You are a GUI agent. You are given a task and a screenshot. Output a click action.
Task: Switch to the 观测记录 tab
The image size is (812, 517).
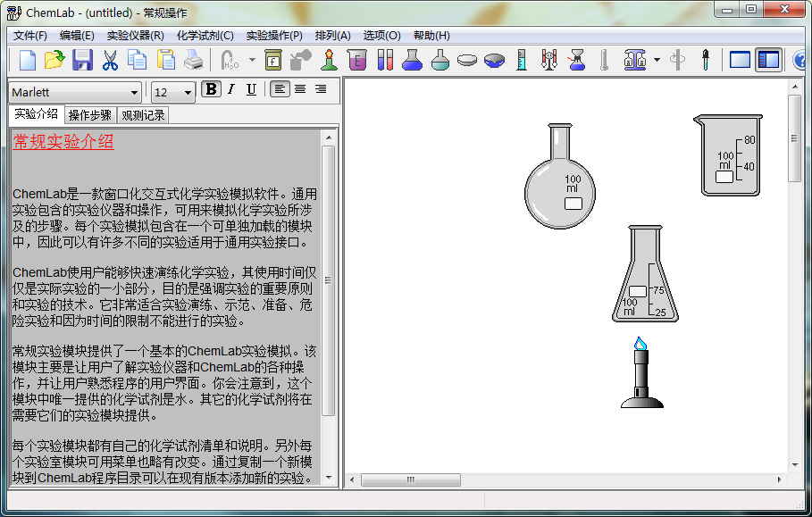click(x=143, y=115)
